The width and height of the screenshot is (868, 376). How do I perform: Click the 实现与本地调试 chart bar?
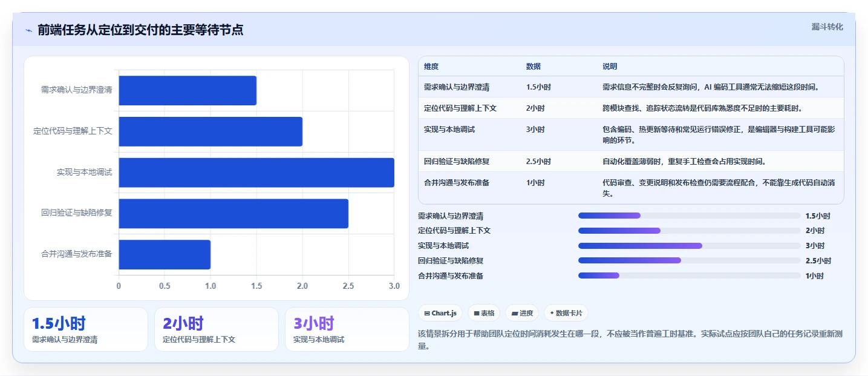point(256,173)
